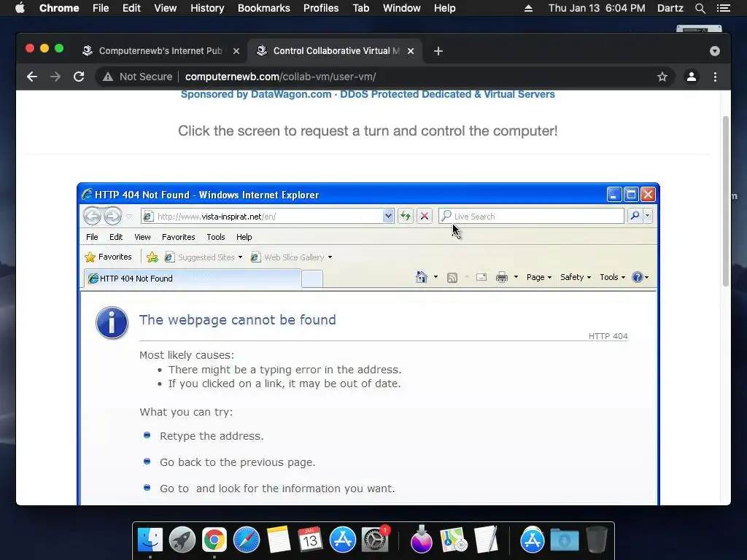
Task: Click the IE Help question mark icon
Action: 637,277
